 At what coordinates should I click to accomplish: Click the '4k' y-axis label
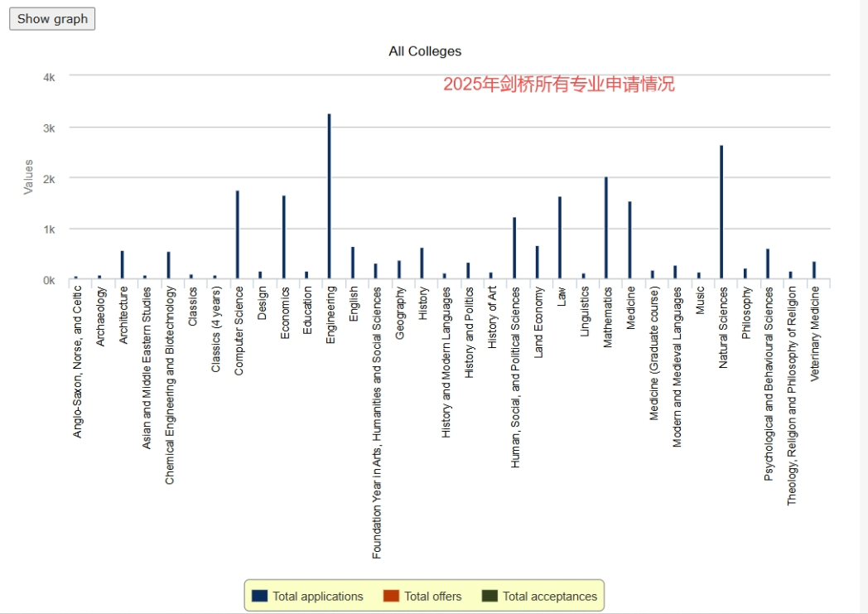[49, 78]
